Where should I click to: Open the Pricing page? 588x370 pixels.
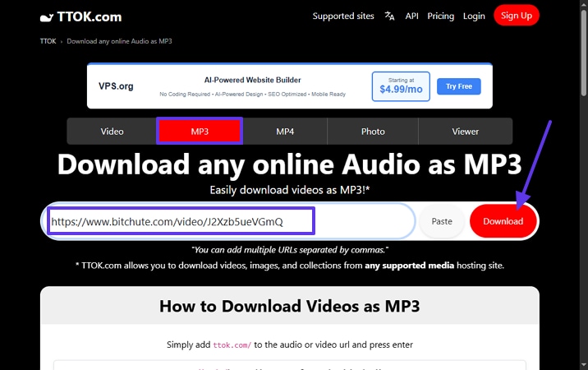[441, 16]
